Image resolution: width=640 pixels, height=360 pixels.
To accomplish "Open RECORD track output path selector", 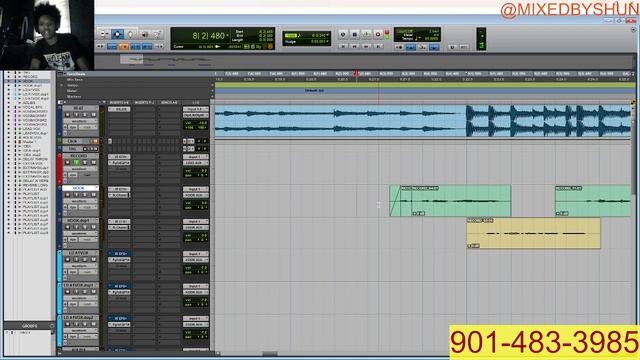I will pos(196,163).
